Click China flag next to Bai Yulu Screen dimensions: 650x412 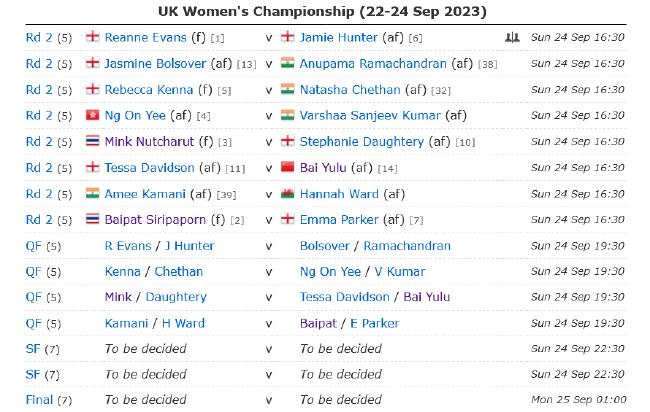287,167
